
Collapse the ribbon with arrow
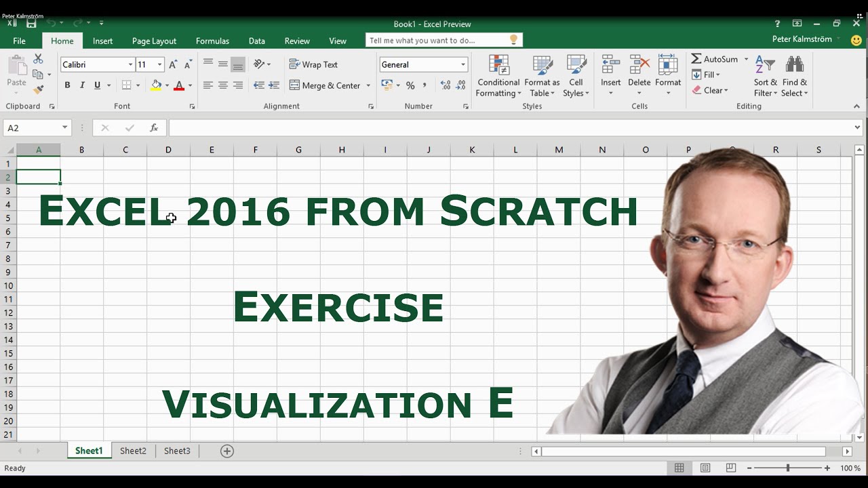[x=856, y=106]
